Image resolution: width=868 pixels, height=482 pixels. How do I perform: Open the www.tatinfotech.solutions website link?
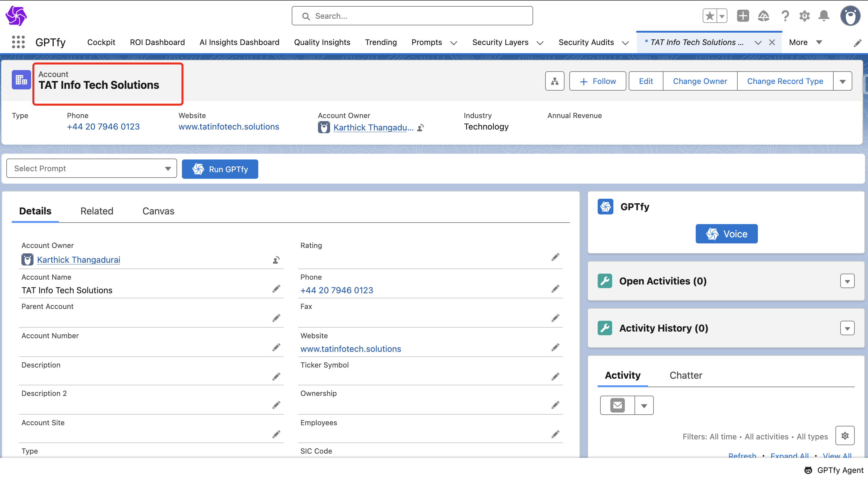[x=228, y=127]
